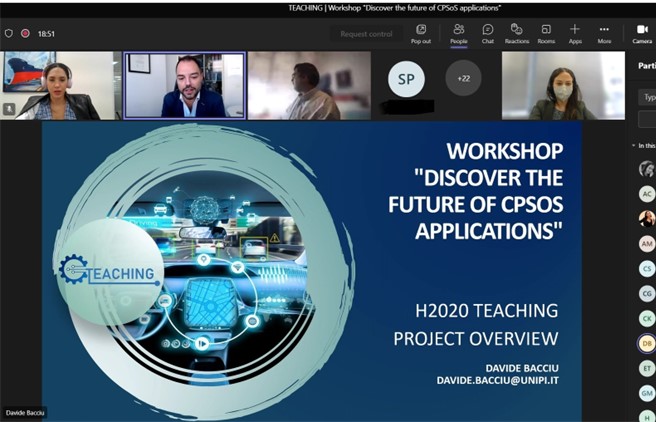Image resolution: width=656 pixels, height=422 pixels.
Task: Select participant AC in the list
Action: (647, 193)
